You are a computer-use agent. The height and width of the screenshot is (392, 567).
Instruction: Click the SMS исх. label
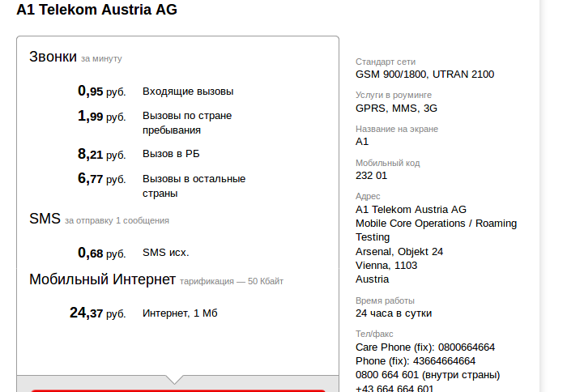tap(165, 253)
